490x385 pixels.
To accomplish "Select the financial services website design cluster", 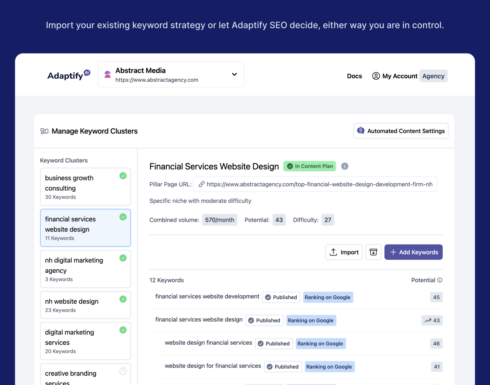I will coord(85,228).
